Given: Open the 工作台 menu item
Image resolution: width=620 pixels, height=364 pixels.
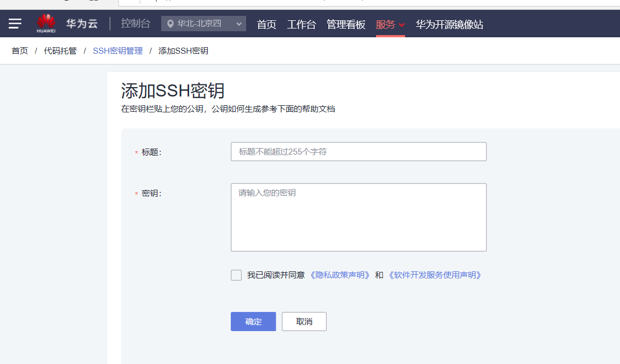Looking at the screenshot, I should pos(302,24).
